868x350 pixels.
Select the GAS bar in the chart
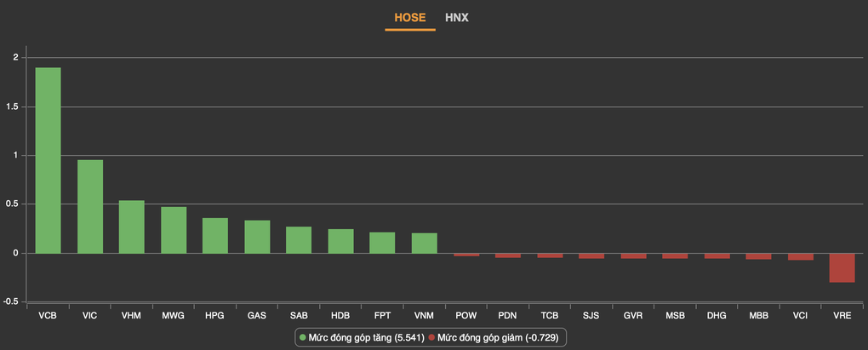point(257,237)
